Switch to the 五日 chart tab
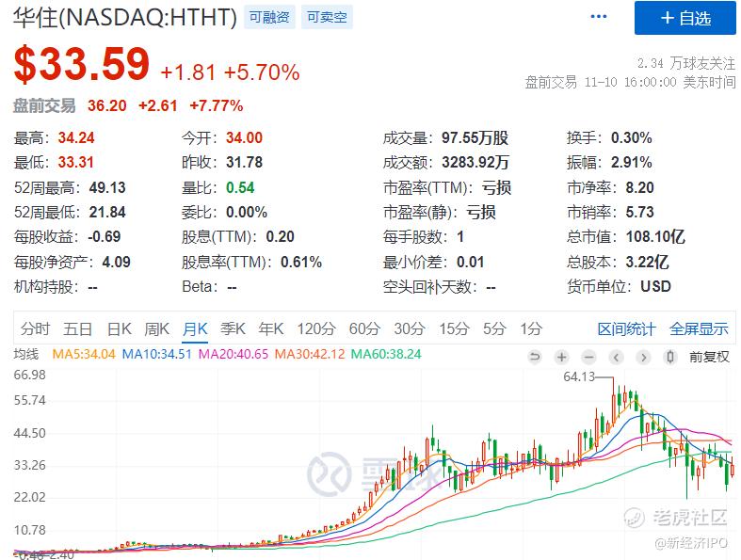 click(78, 328)
